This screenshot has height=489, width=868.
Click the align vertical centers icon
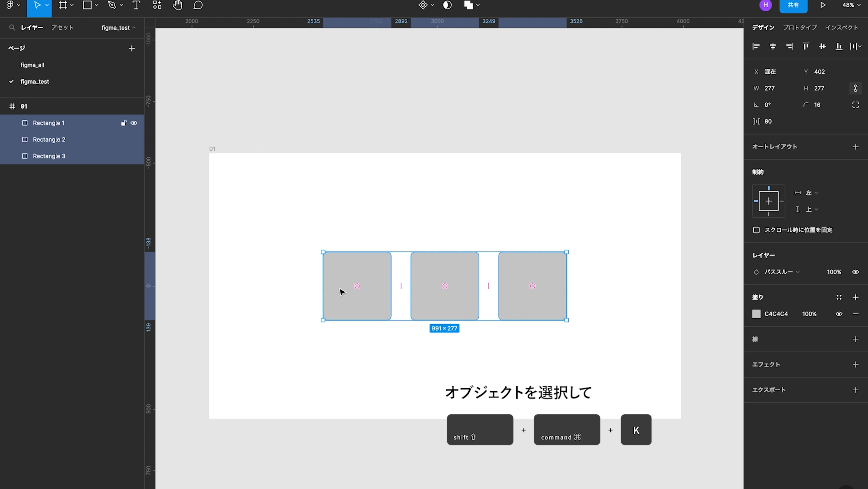(822, 47)
